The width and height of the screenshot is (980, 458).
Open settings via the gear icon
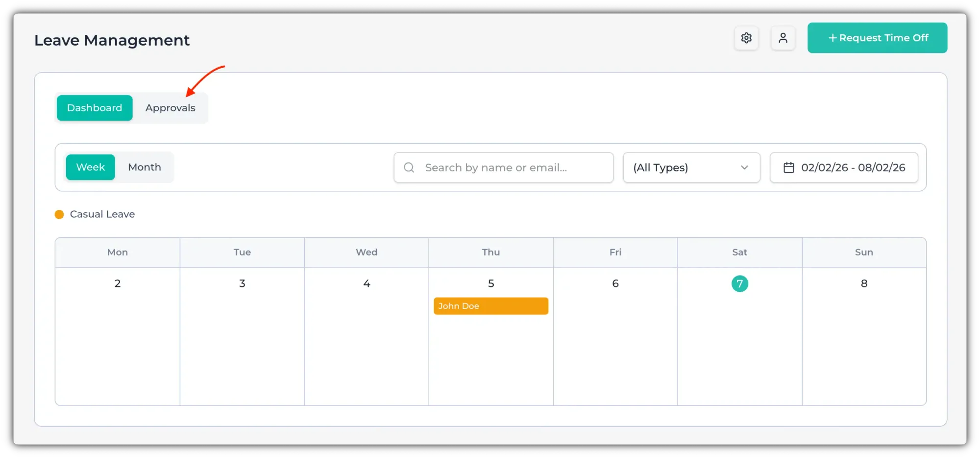tap(746, 38)
